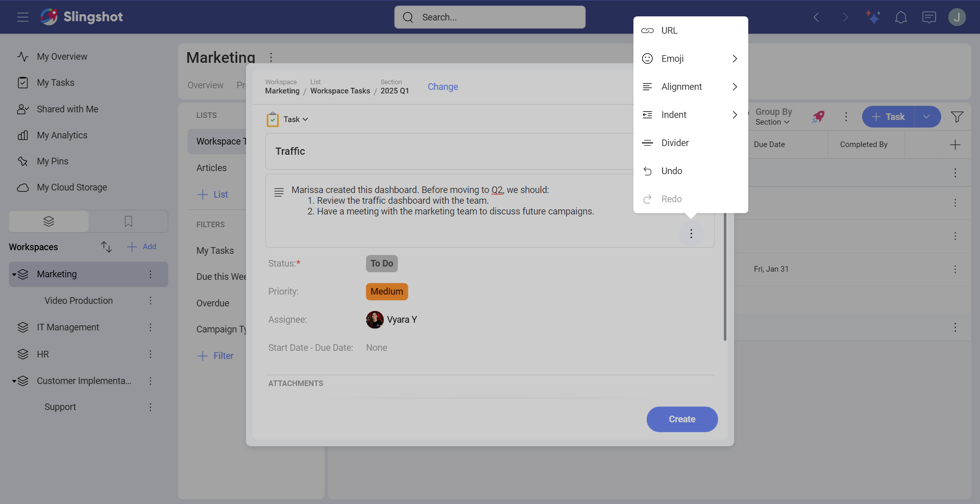Select the Video Production workspace
980x504 pixels.
tap(79, 301)
